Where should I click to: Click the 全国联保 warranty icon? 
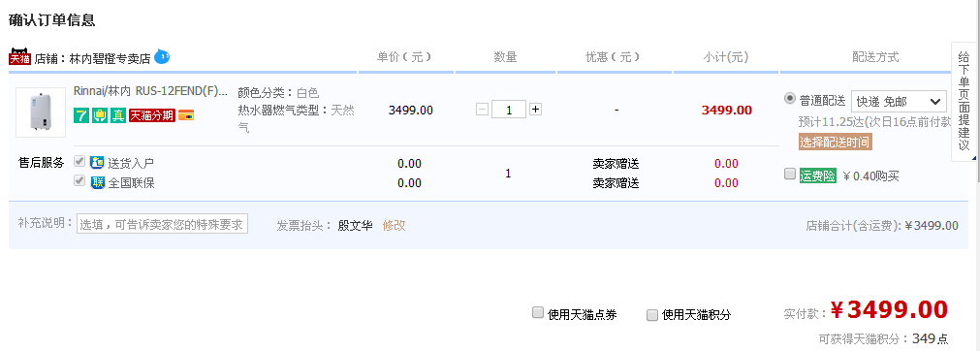pos(97,182)
